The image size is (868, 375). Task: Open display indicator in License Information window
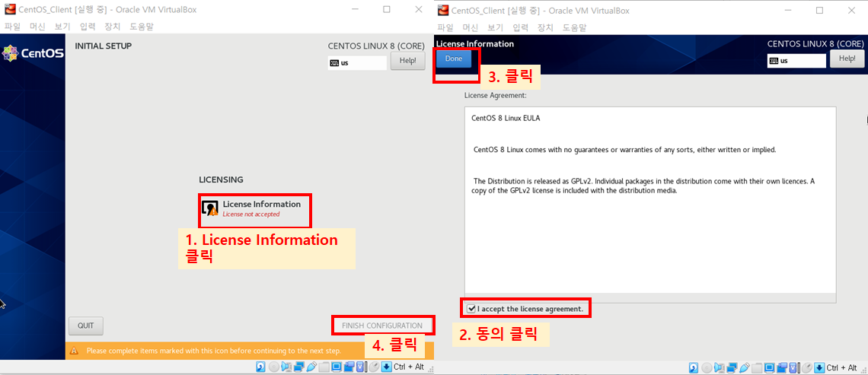coord(770,368)
